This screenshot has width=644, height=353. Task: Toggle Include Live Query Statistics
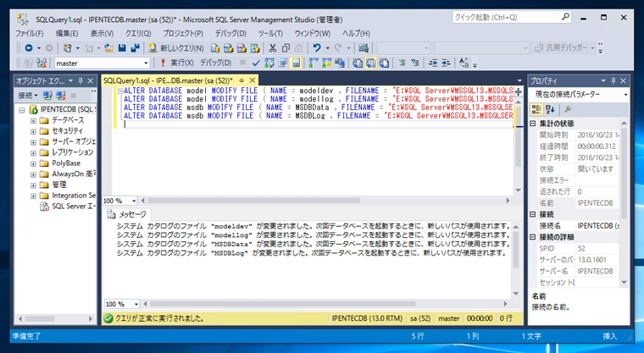click(x=326, y=63)
